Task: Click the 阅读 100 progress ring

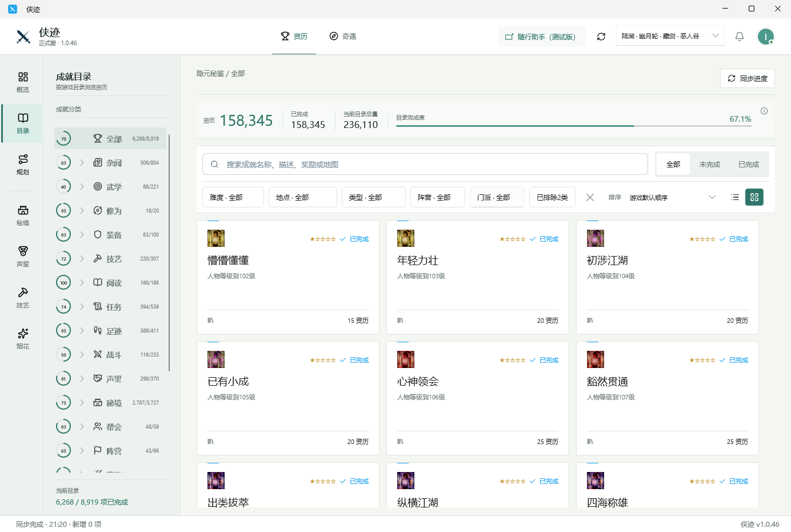Action: (63, 282)
